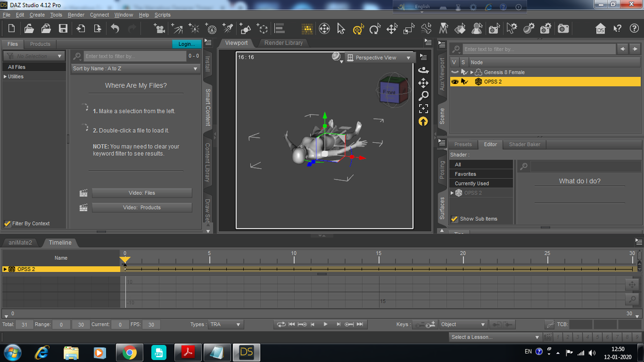Create a new spotlight
644x362 pixels.
pos(228,29)
